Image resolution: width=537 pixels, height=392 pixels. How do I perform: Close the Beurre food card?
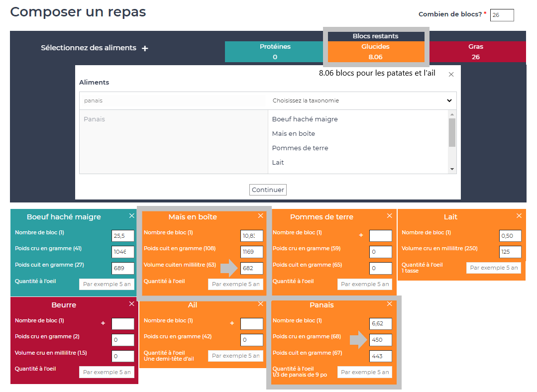(x=131, y=304)
